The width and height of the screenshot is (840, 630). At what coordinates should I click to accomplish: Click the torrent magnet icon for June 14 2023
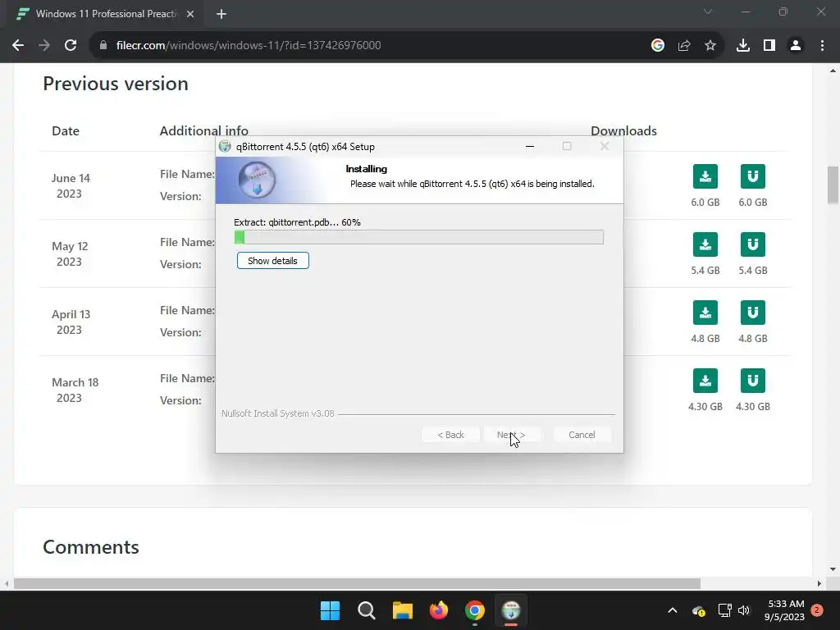point(753,176)
